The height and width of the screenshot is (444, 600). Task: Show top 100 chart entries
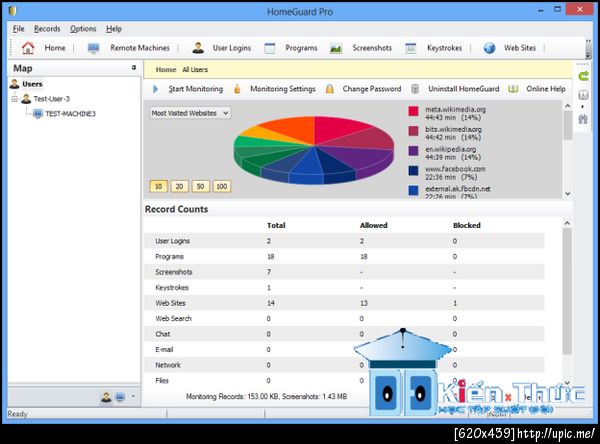pyautogui.click(x=222, y=186)
